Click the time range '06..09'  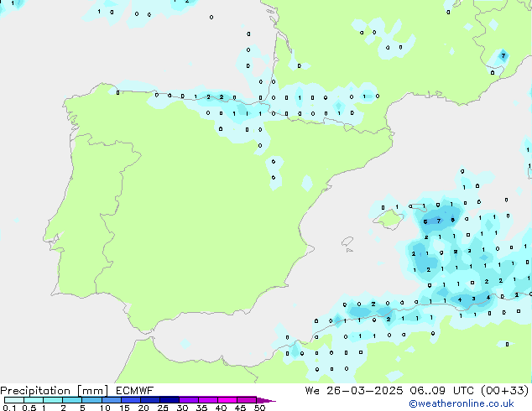(427, 391)
